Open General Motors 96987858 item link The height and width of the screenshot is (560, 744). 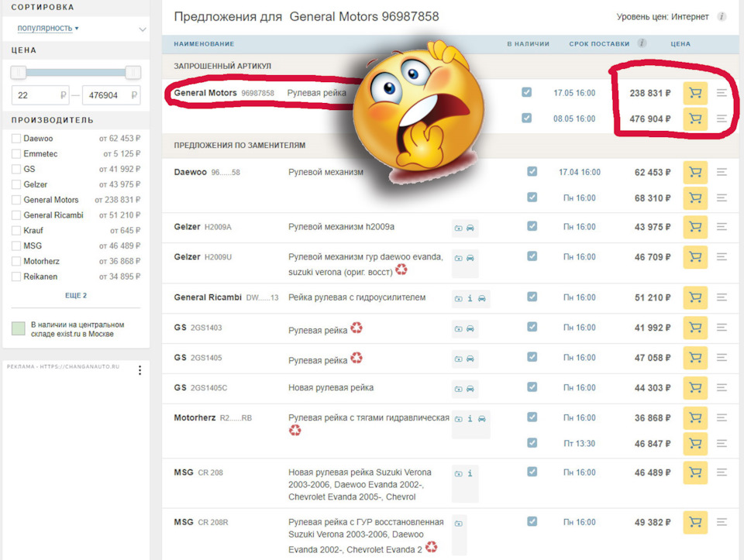[224, 93]
